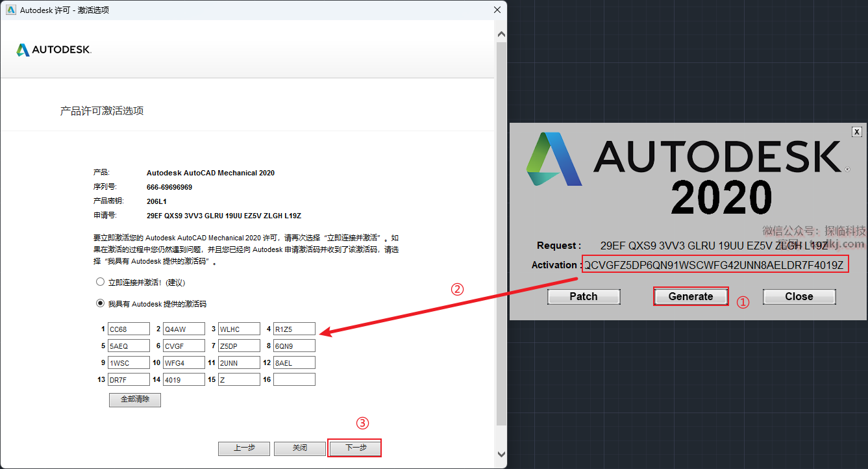The width and height of the screenshot is (868, 469).
Task: Go back with the 上一步 button
Action: pyautogui.click(x=244, y=448)
